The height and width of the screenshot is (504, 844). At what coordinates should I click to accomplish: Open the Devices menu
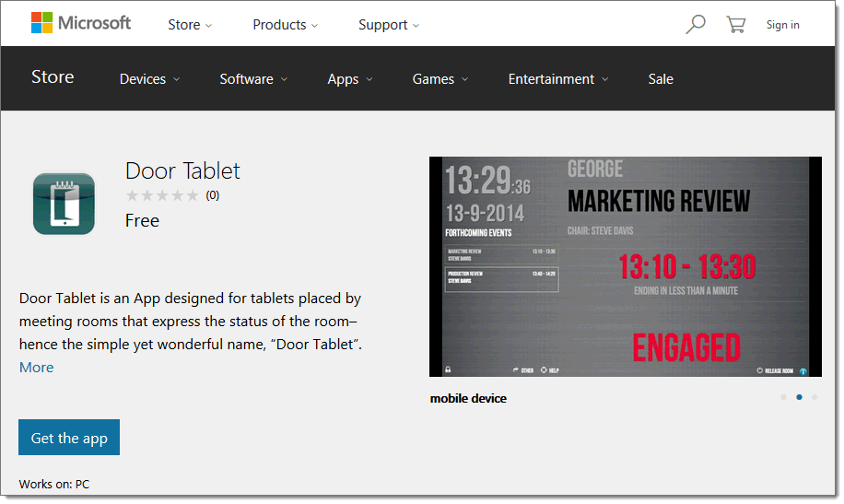(149, 79)
